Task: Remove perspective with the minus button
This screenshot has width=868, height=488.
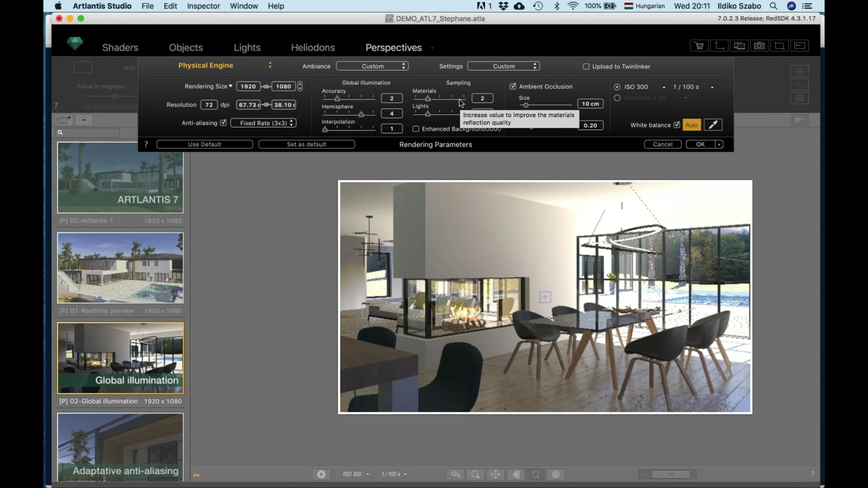Action: click(x=84, y=120)
